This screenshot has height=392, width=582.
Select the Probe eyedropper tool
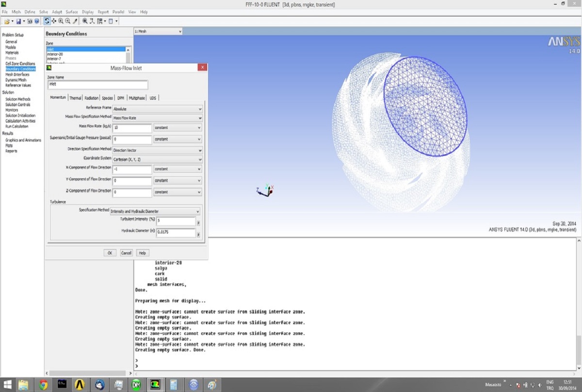pos(75,21)
